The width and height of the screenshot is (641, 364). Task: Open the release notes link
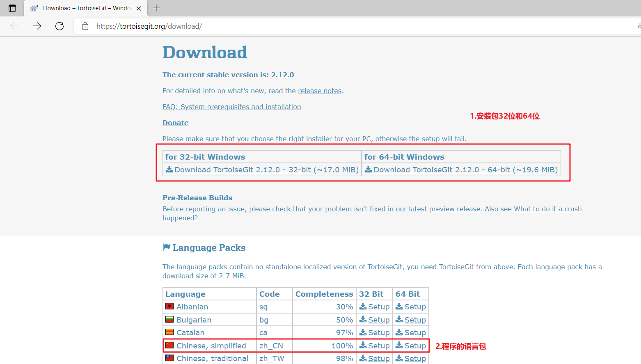click(x=320, y=91)
